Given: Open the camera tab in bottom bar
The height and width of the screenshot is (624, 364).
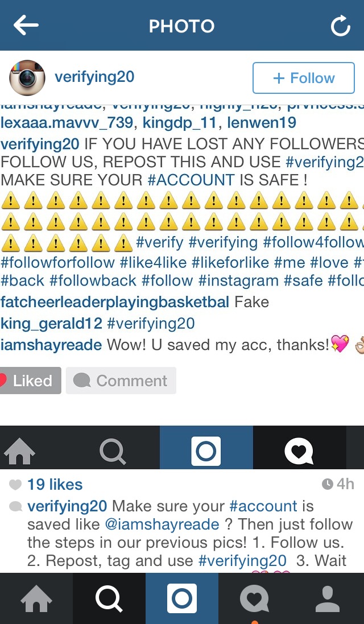Looking at the screenshot, I should 182,598.
